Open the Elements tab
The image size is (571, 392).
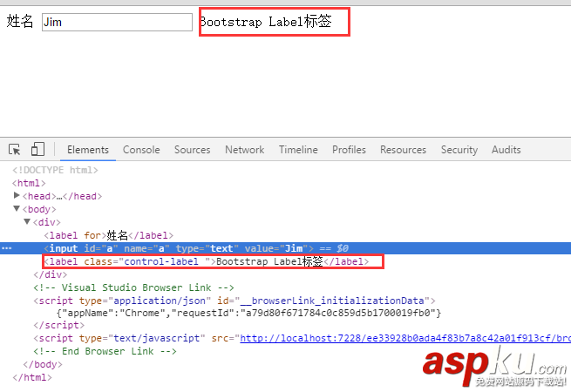88,150
